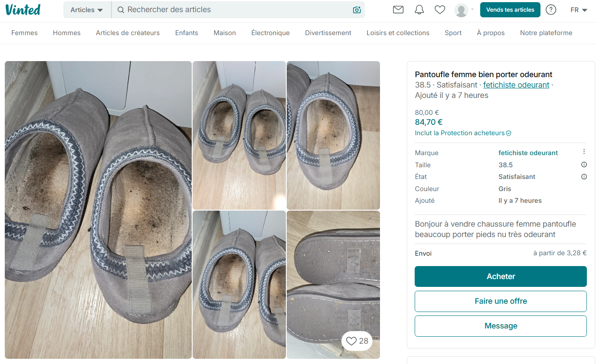Screen dimensions: 596x364
Task: Click the Rechercher des articles search field
Action: click(234, 10)
